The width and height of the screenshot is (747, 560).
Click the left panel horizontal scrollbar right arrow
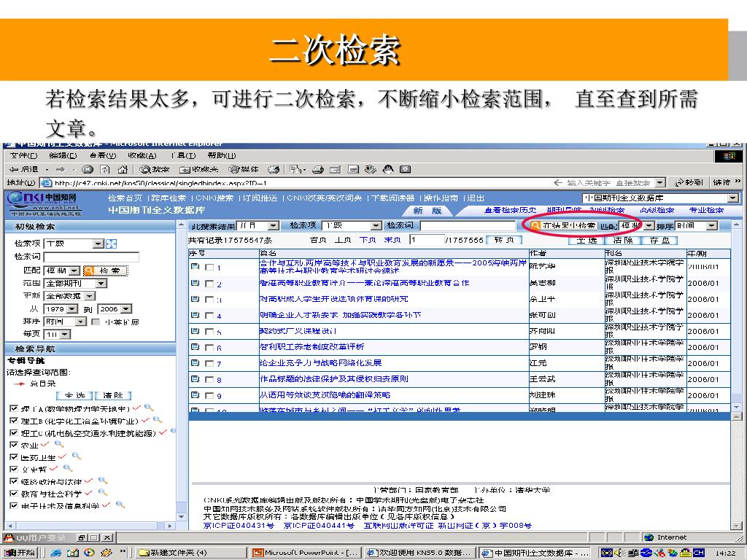point(169,526)
